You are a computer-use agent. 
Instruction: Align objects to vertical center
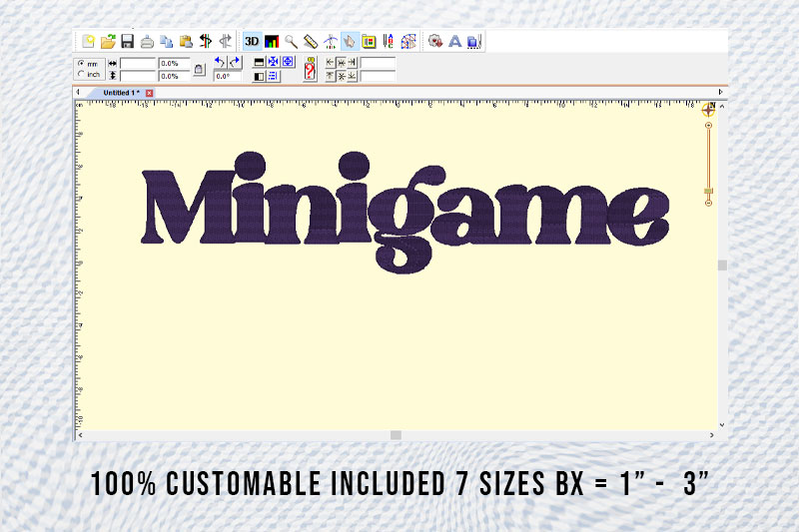pyautogui.click(x=341, y=77)
